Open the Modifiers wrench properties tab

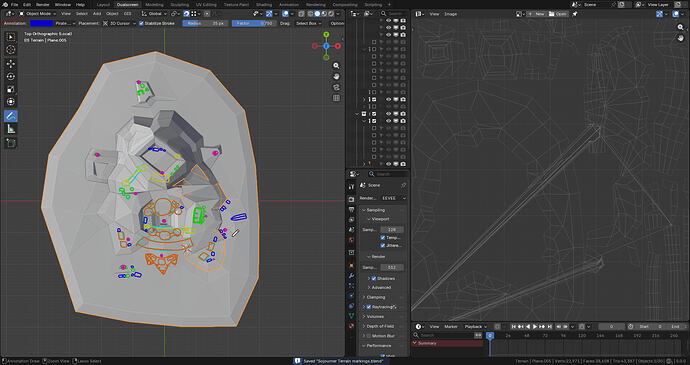pyautogui.click(x=351, y=276)
